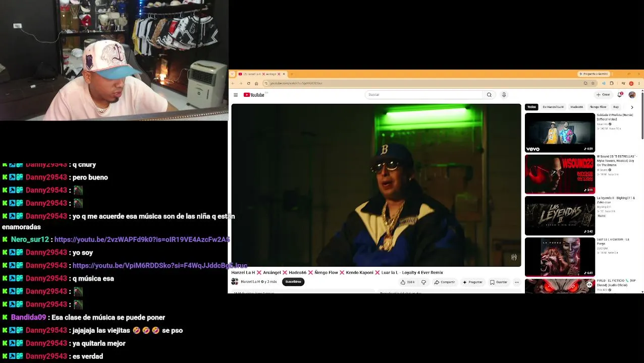Open the Chrome extensions puzzle icon

click(x=611, y=83)
